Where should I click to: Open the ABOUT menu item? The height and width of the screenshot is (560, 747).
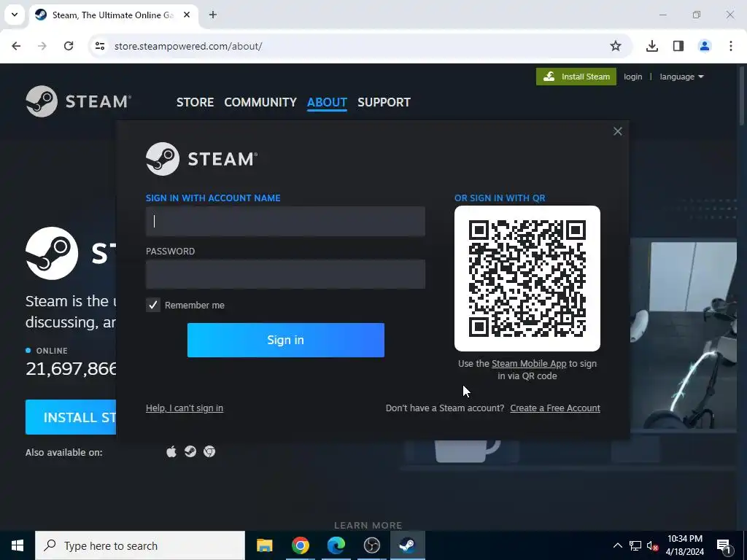click(x=327, y=102)
